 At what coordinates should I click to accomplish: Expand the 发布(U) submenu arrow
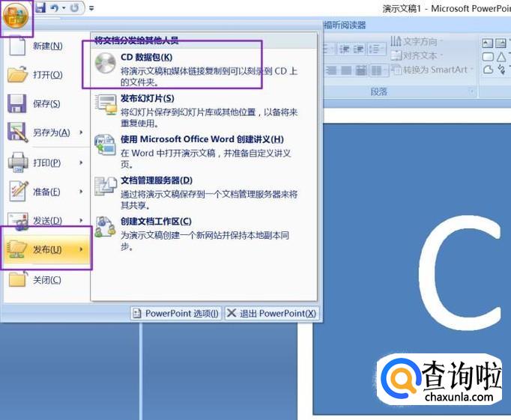click(x=82, y=249)
